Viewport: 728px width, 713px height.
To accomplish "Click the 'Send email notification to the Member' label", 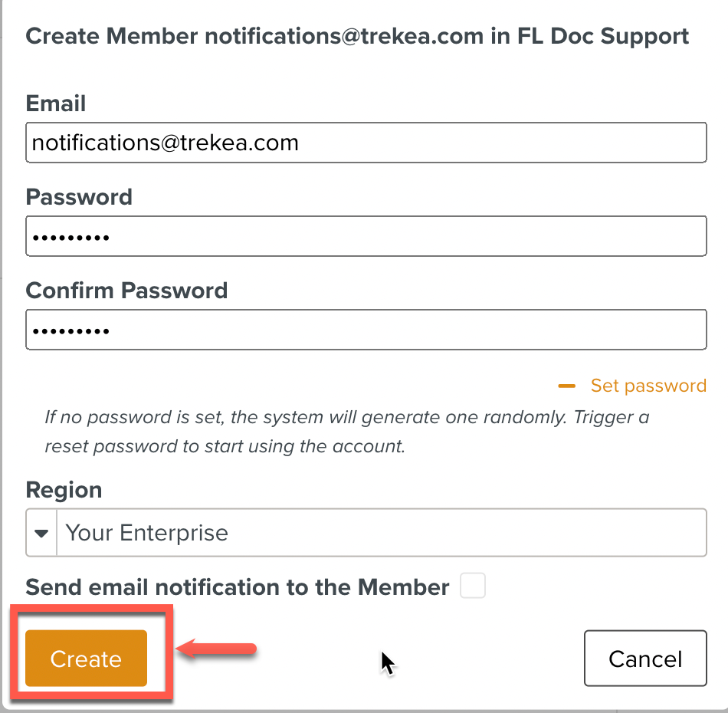I will (x=238, y=587).
